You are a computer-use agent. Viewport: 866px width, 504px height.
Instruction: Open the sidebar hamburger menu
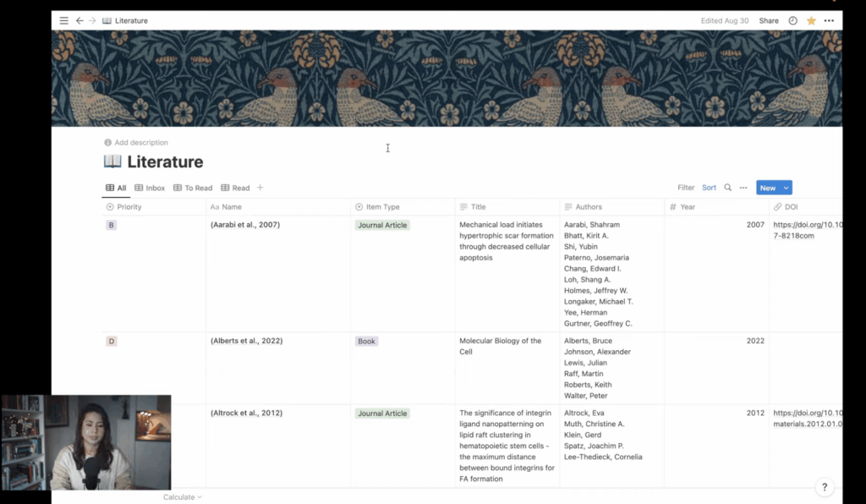63,20
